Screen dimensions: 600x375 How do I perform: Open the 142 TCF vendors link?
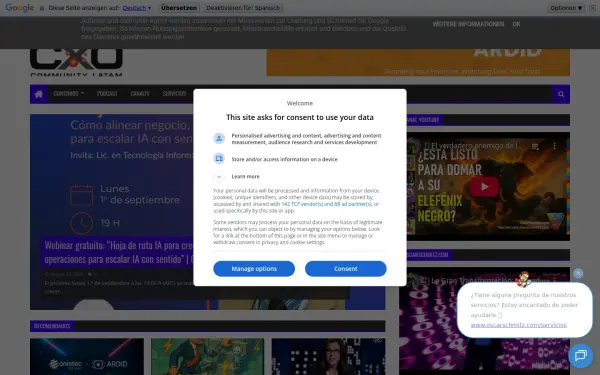coord(326,204)
